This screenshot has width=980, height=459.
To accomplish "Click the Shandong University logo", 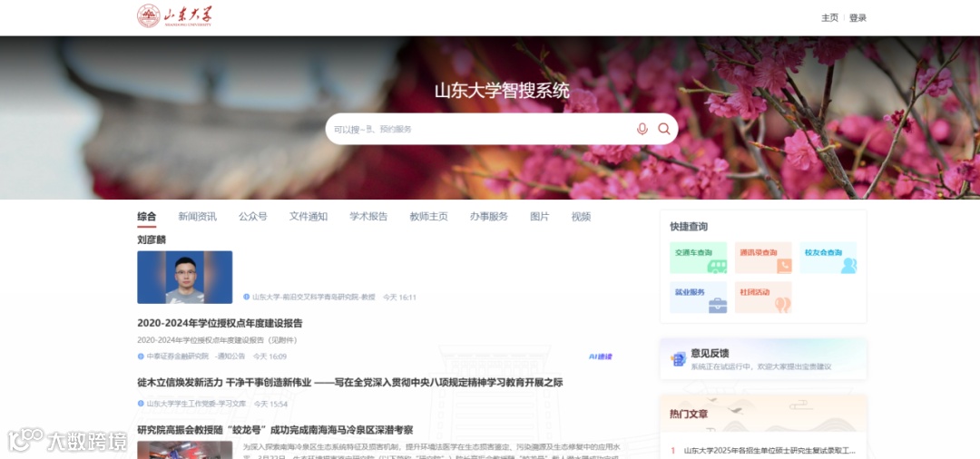I will click(x=174, y=16).
